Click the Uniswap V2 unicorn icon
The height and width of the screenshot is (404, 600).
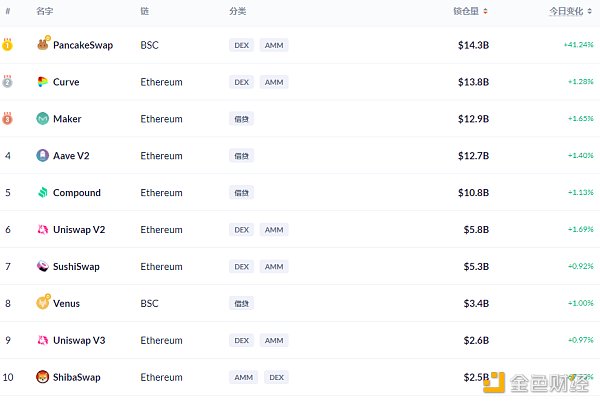42,230
